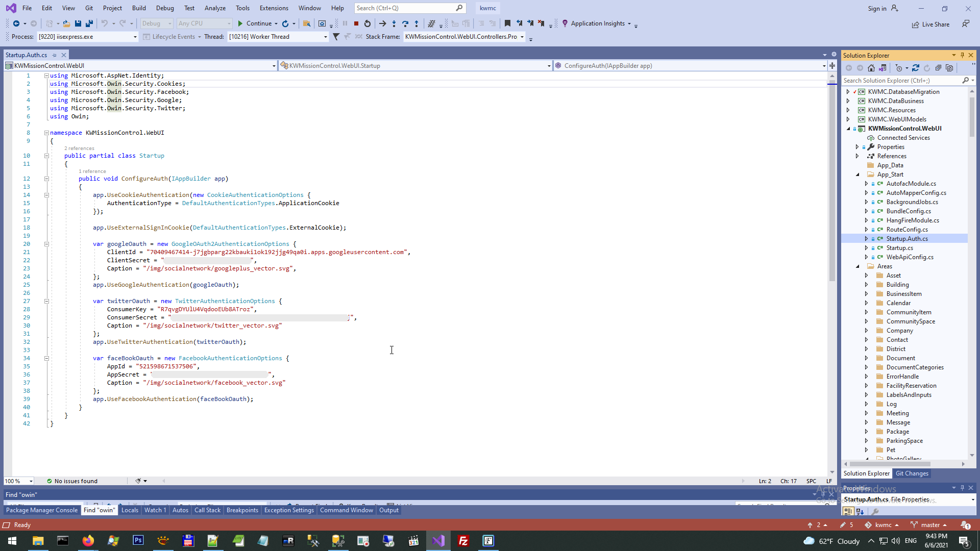Screen dimensions: 980x551
Task: Click the Step Over debug arrow icon
Action: pos(405,23)
